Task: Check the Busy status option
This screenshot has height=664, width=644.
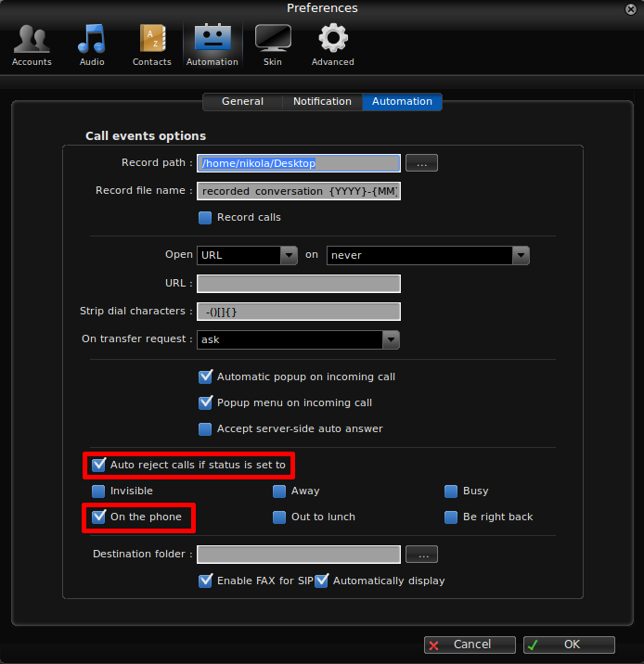Action: [451, 492]
